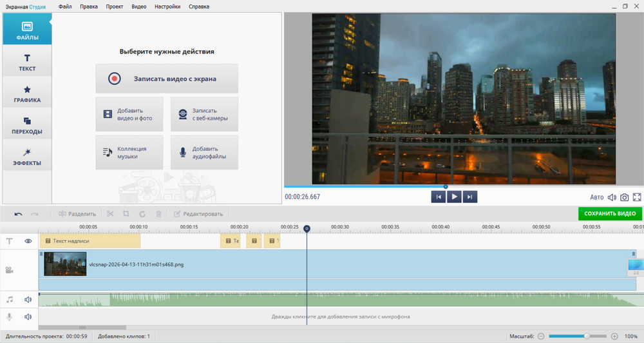
Task: Click the preview volume speaker icon
Action: pyautogui.click(x=612, y=197)
